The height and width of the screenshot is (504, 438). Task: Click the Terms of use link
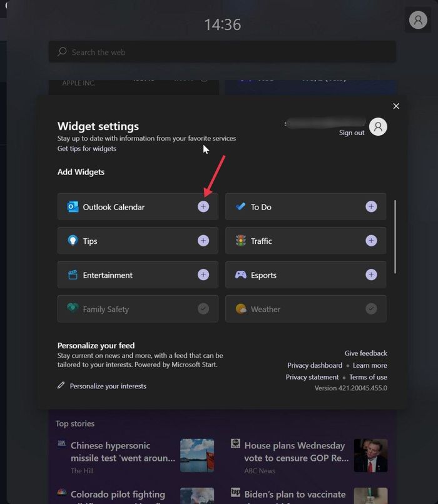coord(368,377)
